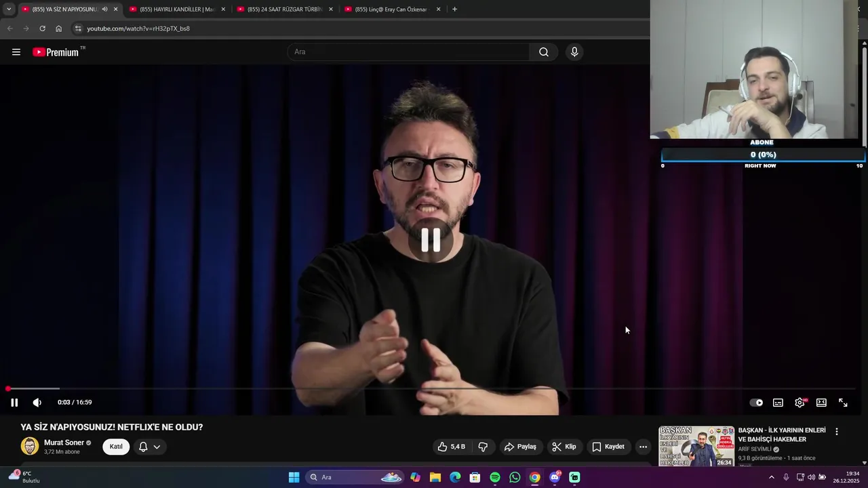Screen dimensions: 868x488
Task: Like the video (5,4 B)
Action: 452,447
